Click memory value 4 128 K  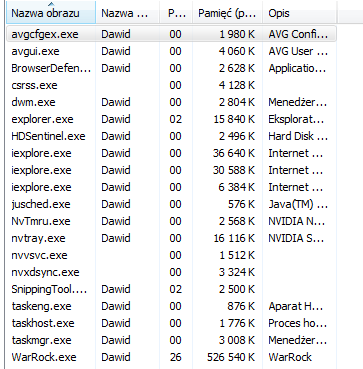237,85
